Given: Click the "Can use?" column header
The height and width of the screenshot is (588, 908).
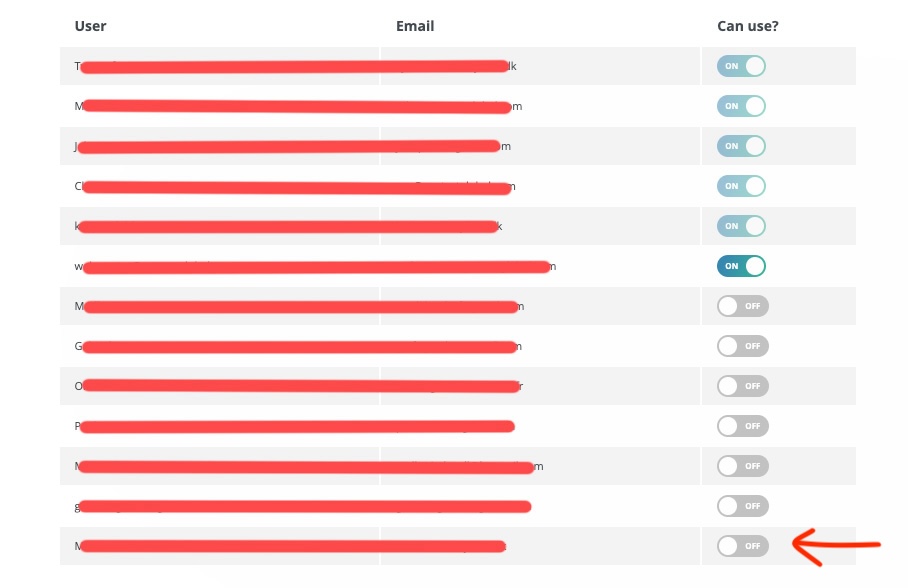Looking at the screenshot, I should click(748, 26).
